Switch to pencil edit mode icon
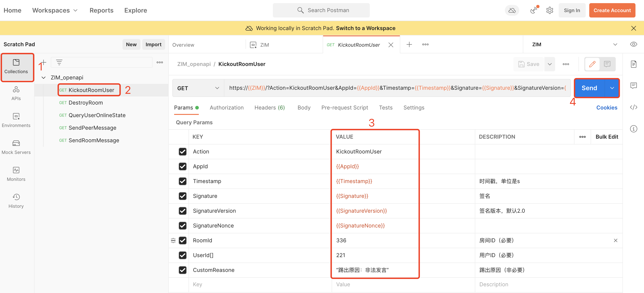 tap(592, 64)
